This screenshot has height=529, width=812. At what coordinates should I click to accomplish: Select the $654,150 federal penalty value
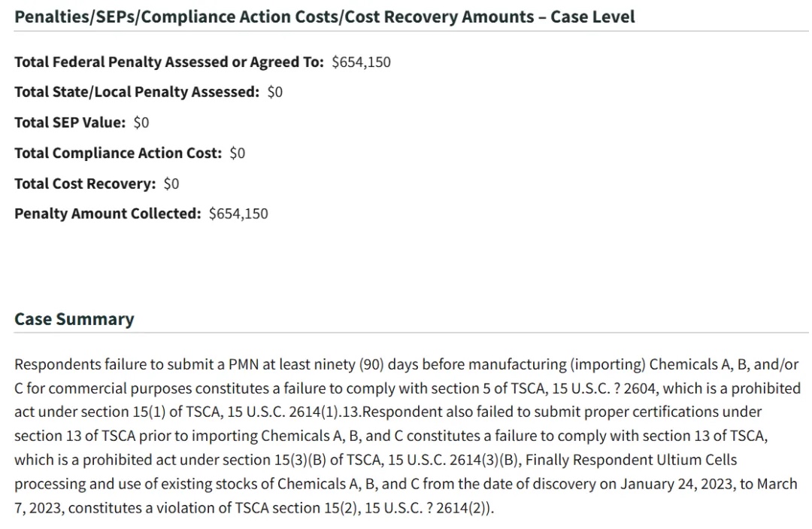[x=361, y=62]
